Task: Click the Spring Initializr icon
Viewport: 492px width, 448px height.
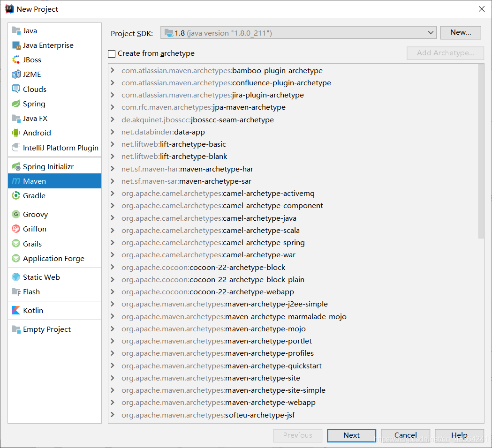Action: [15, 166]
